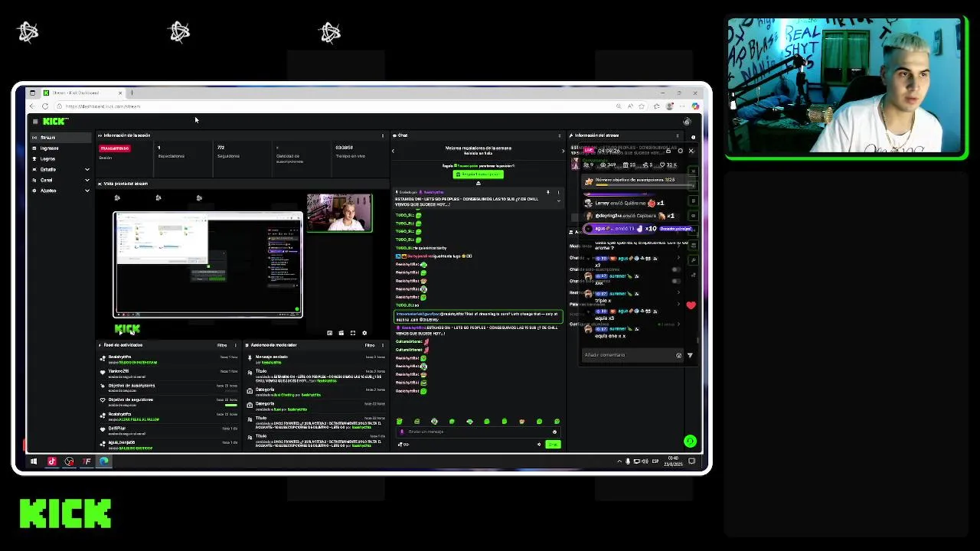This screenshot has height=551, width=980.
Task: Toggle theater mode in stream preview
Action: 341,333
